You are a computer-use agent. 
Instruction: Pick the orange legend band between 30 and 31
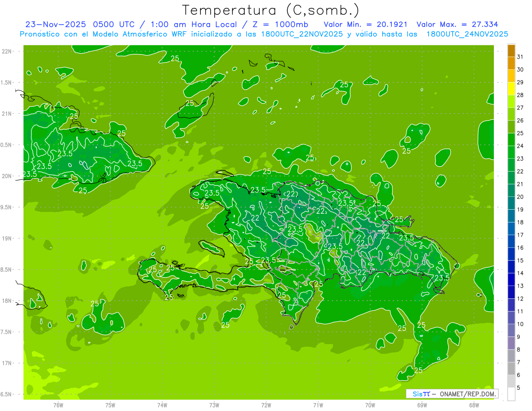(511, 63)
